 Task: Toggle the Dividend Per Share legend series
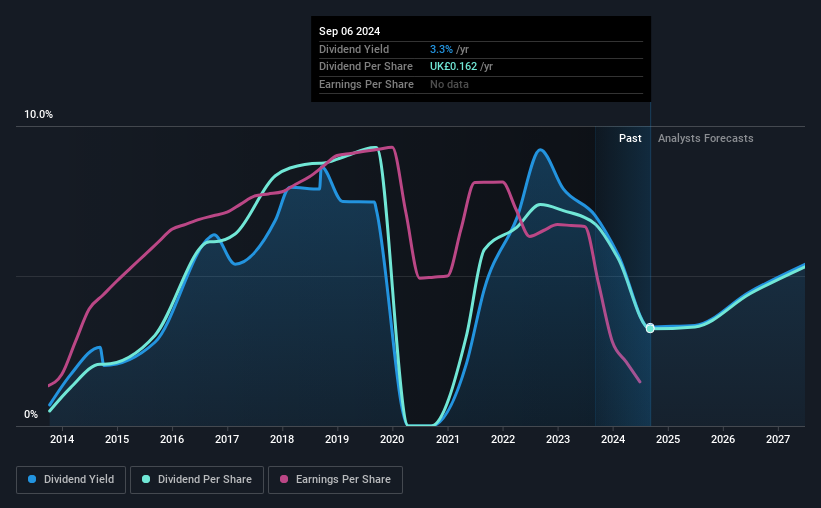click(x=197, y=480)
